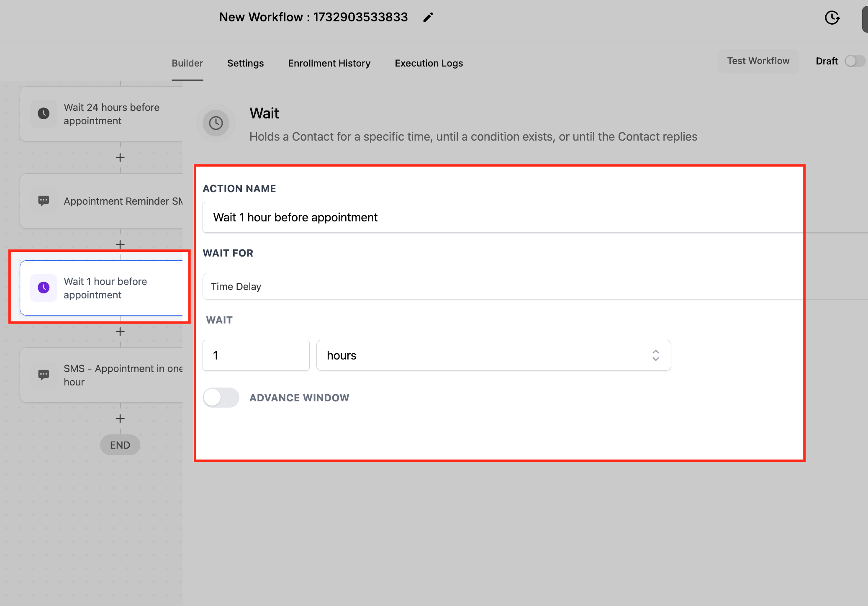Click the pencil icon to rename the workflow
Image resolution: width=868 pixels, height=606 pixels.
[428, 17]
